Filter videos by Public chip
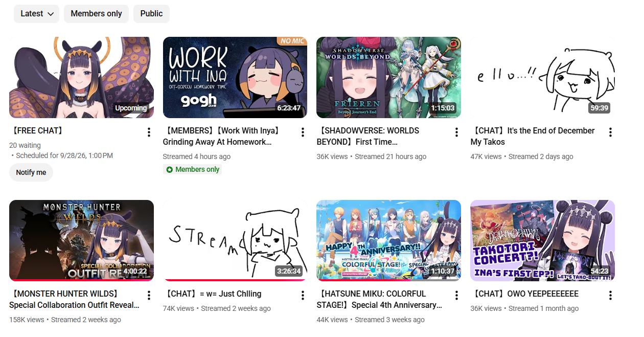 point(151,14)
